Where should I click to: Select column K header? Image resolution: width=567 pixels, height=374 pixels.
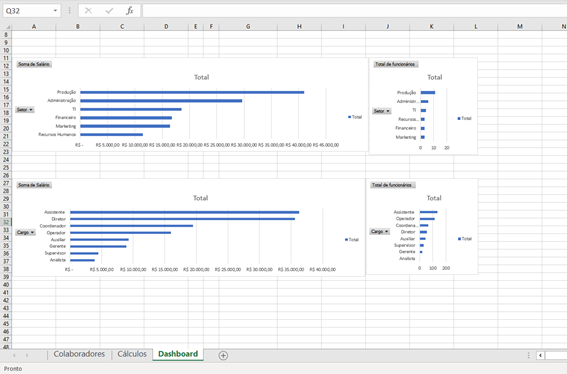click(431, 26)
